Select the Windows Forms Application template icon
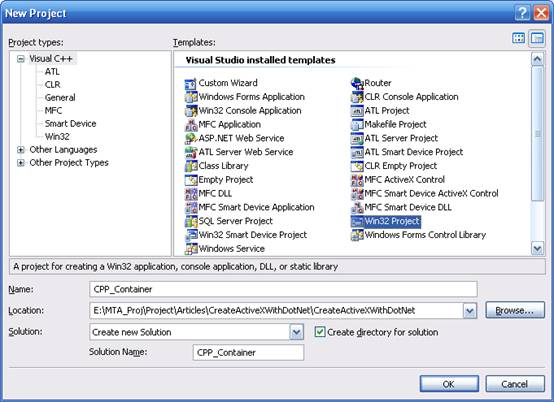Viewport: 554px width, 402px height. (x=191, y=97)
